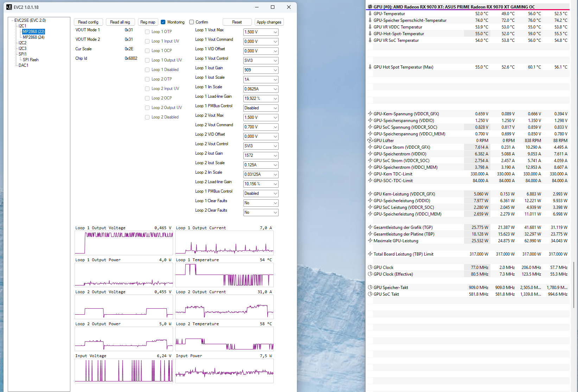Toggle Loop 1 Output UV checkbox

[147, 60]
